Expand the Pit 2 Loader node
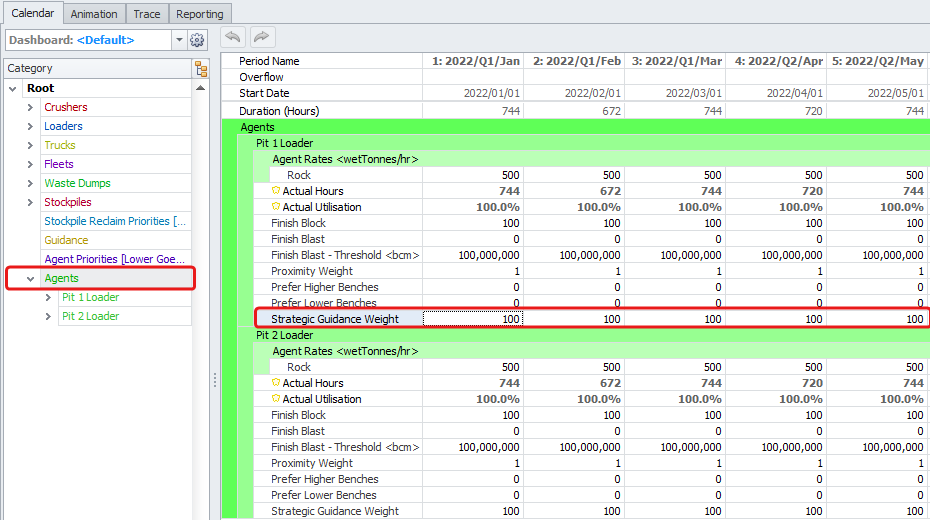Viewport: 930px width, 520px height. tap(48, 316)
